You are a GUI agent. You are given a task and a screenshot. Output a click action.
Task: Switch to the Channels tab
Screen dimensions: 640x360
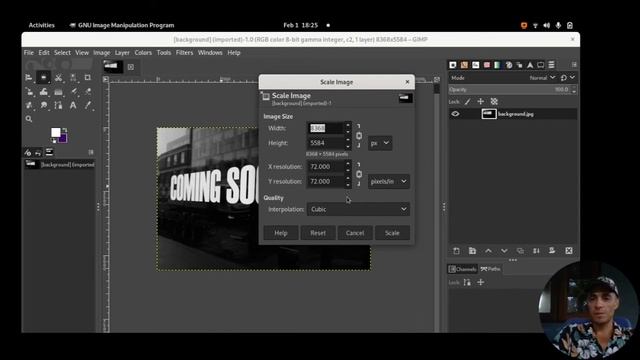click(462, 269)
